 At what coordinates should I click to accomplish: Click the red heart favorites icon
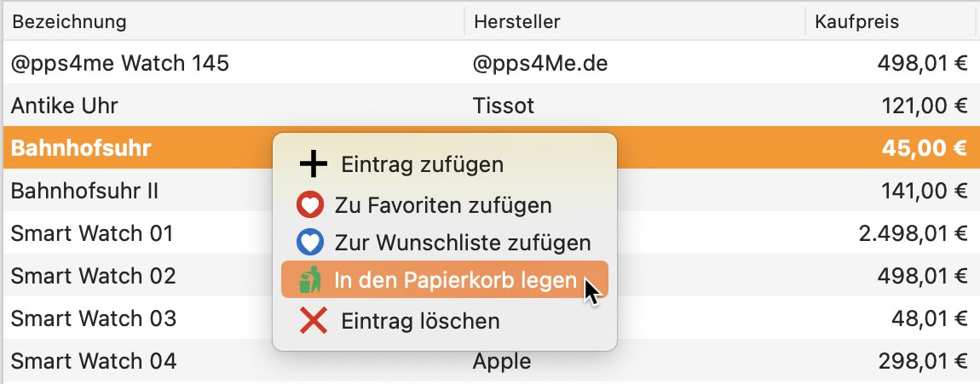click(310, 205)
